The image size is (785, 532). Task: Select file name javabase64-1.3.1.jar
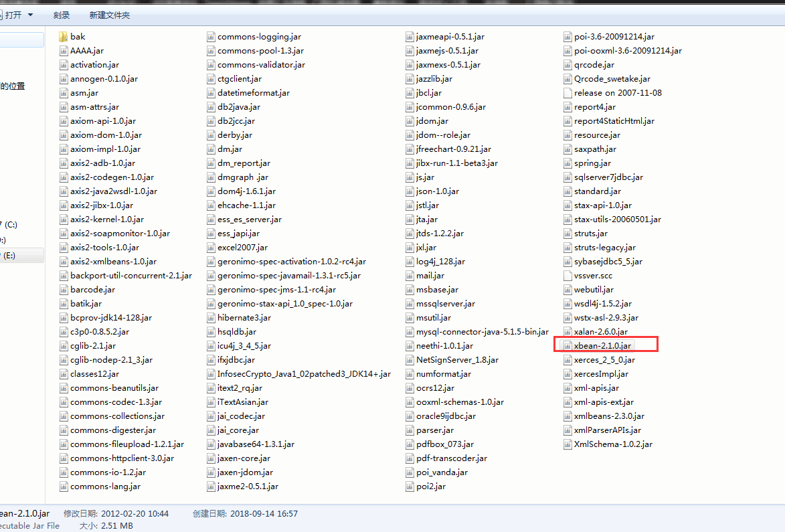coord(256,444)
